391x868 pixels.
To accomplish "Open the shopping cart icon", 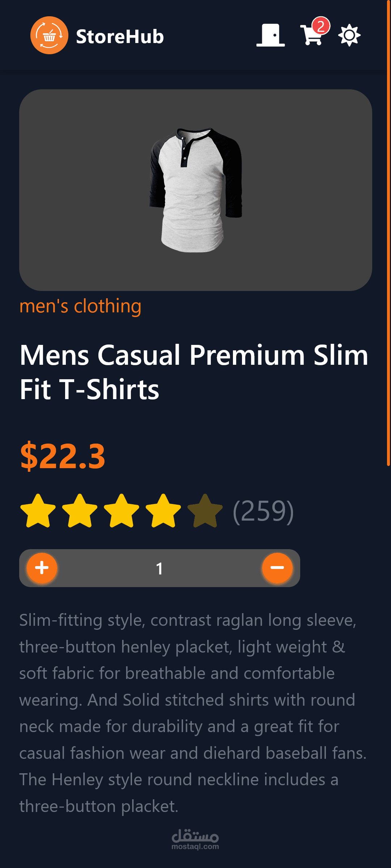I will (311, 35).
